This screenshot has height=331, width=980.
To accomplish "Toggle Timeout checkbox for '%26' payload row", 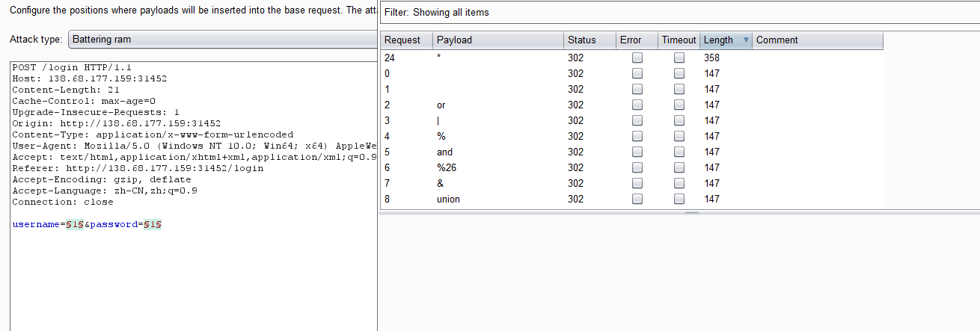I will (679, 167).
